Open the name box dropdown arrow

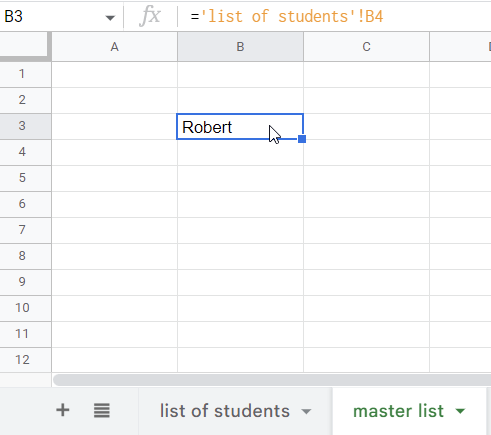(110, 17)
